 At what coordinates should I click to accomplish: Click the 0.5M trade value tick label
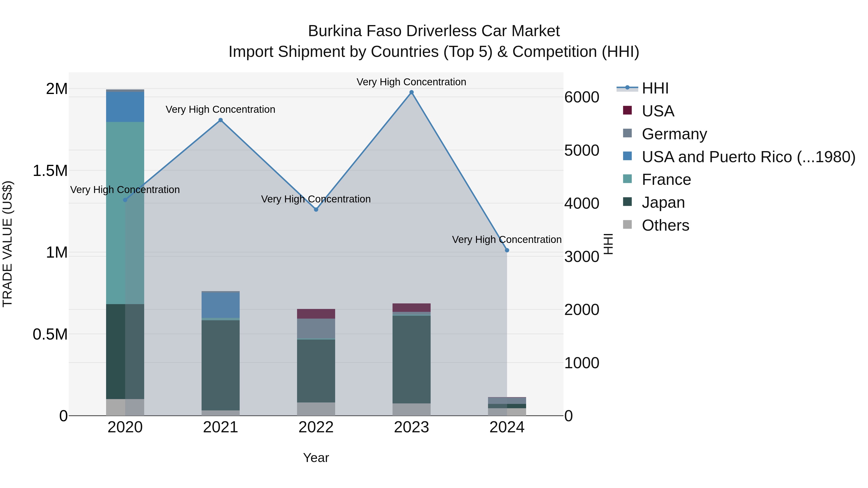pyautogui.click(x=50, y=334)
